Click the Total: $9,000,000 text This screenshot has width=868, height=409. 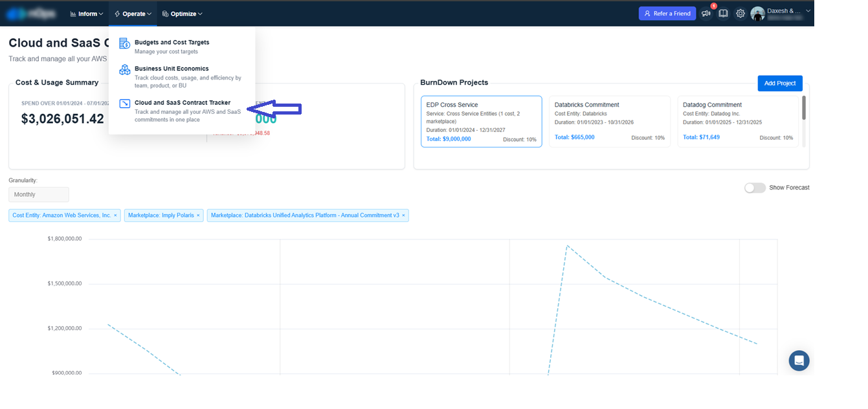pyautogui.click(x=449, y=139)
